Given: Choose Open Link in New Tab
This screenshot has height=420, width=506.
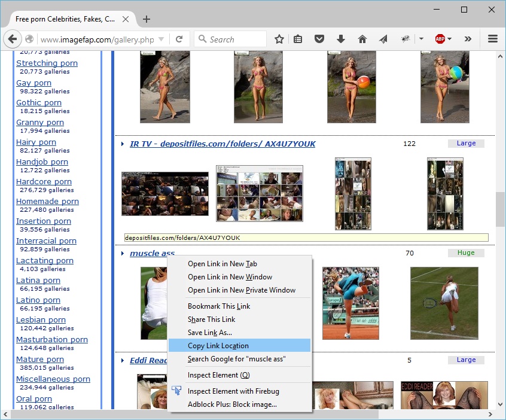Looking at the screenshot, I should pyautogui.click(x=239, y=264).
